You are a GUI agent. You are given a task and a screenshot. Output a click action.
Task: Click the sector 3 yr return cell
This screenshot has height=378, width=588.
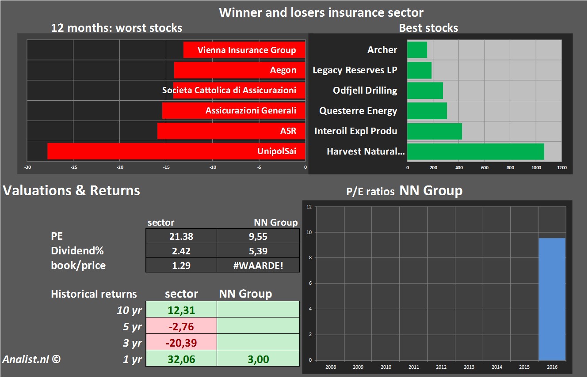(x=181, y=343)
